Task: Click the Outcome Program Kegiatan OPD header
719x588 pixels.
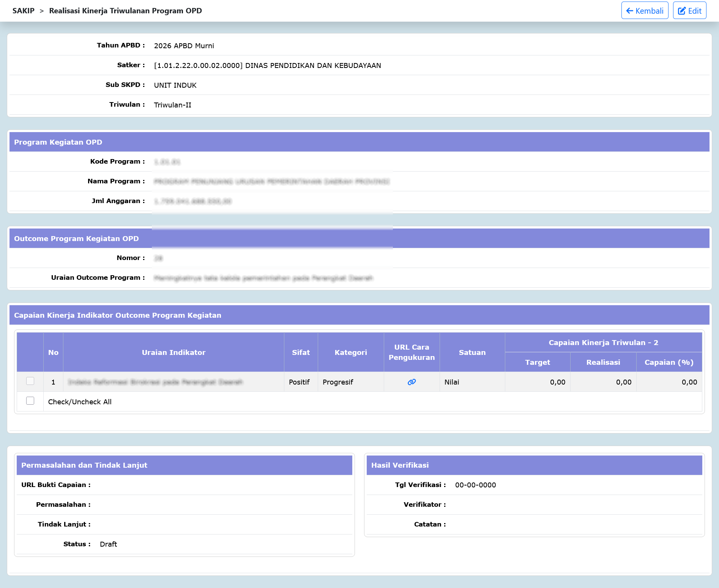Action: point(359,238)
